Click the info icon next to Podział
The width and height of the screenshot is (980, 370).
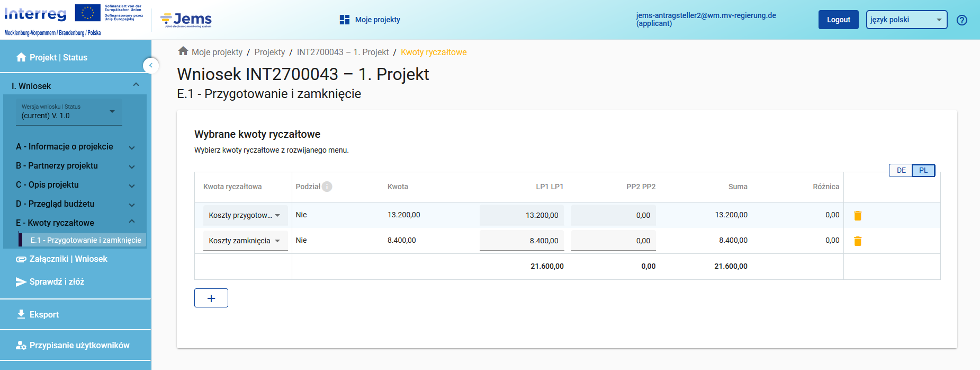[x=327, y=187]
